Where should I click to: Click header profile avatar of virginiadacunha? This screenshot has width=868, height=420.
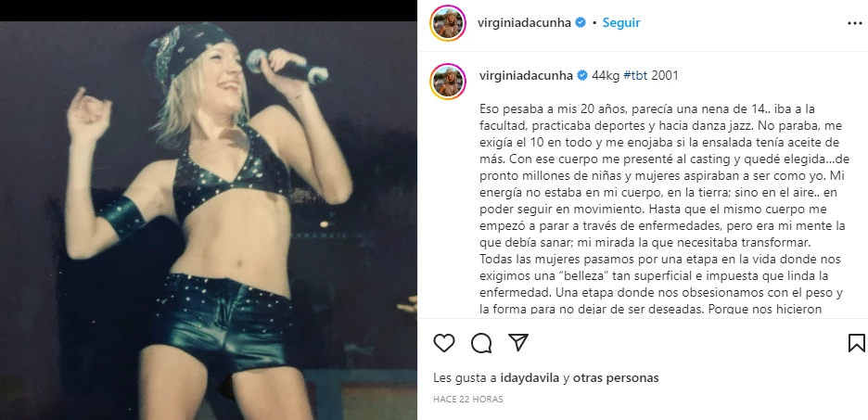pyautogui.click(x=448, y=23)
